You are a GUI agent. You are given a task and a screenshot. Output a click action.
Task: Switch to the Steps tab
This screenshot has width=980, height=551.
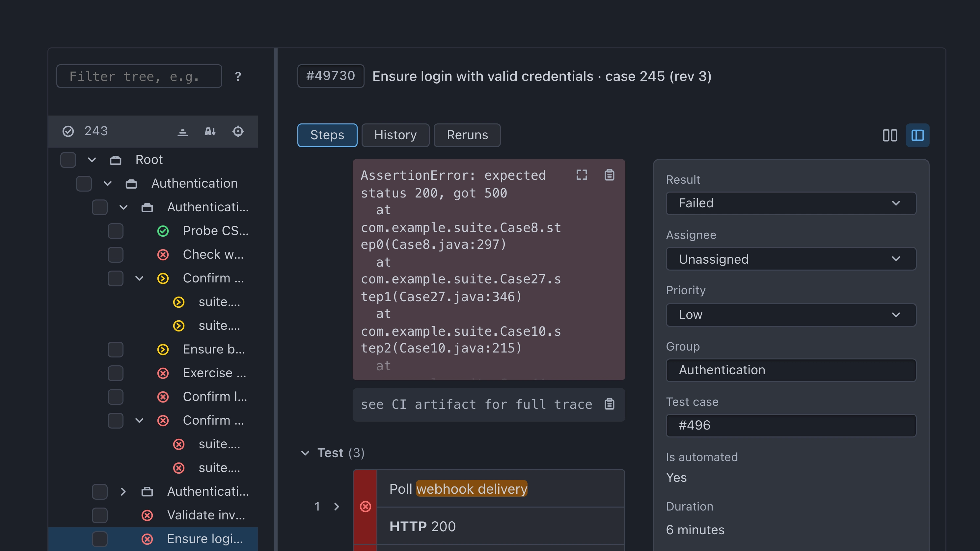click(x=327, y=135)
